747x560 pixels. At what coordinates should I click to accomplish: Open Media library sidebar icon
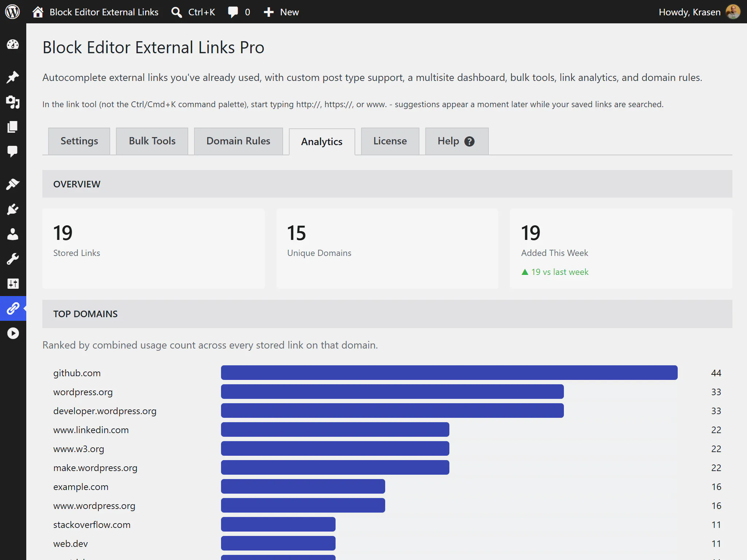point(13,102)
